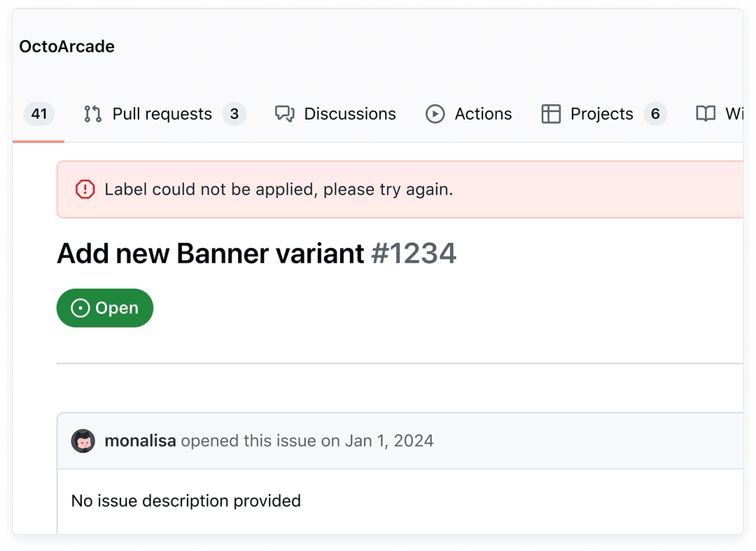This screenshot has width=756, height=551.
Task: Click the Projects count badge showing 6
Action: click(656, 113)
